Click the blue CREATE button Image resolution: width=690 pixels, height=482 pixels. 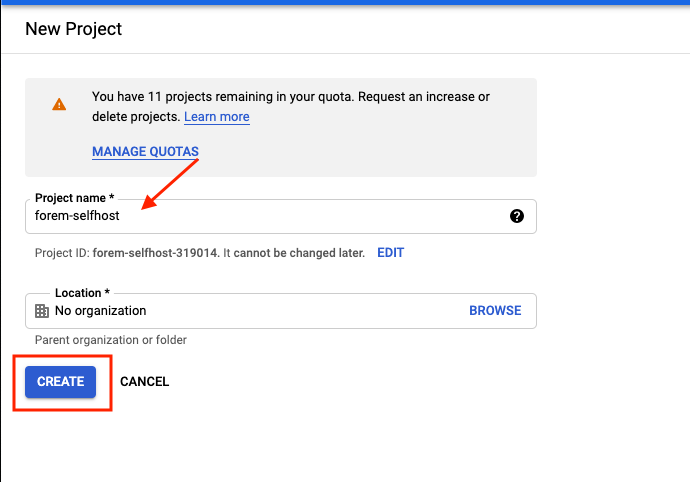(x=60, y=382)
